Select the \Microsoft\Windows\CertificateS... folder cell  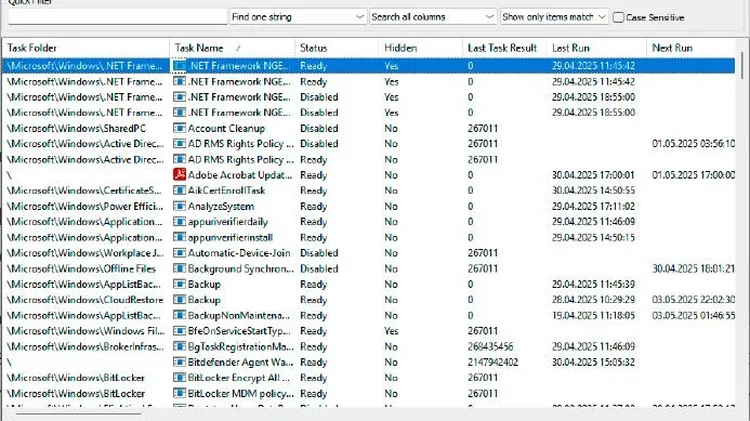point(84,190)
